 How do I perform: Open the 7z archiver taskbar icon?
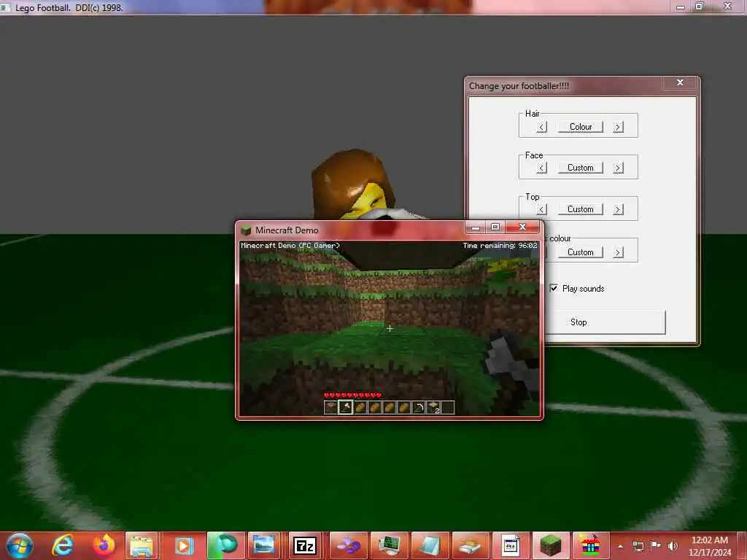coord(305,545)
